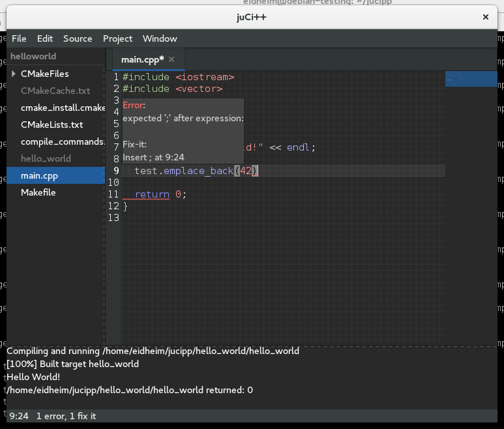Select CMakeLists.txt in the sidebar
This screenshot has width=504, height=429.
pos(52,125)
